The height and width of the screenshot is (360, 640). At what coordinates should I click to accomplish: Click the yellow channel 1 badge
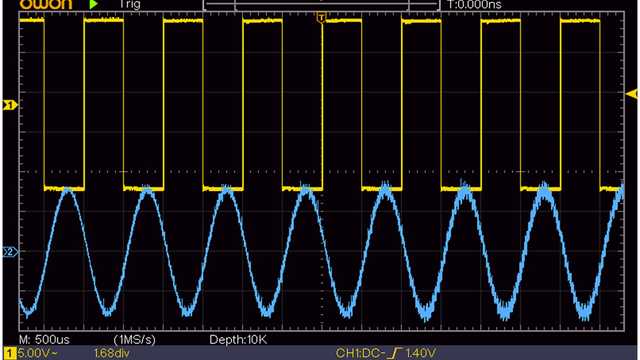10,353
